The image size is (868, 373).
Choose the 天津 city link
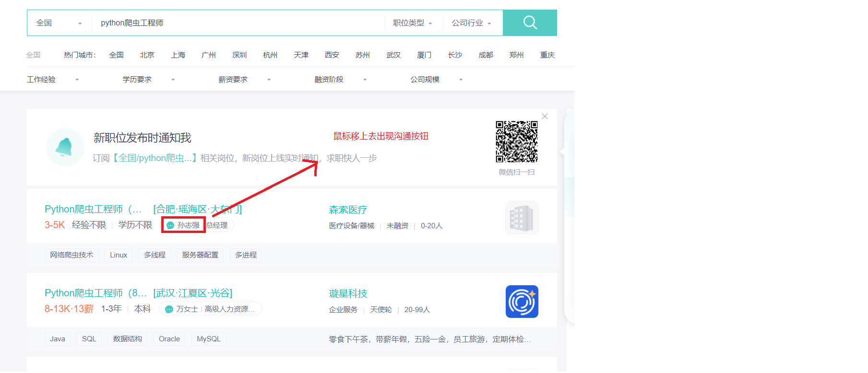pos(301,55)
